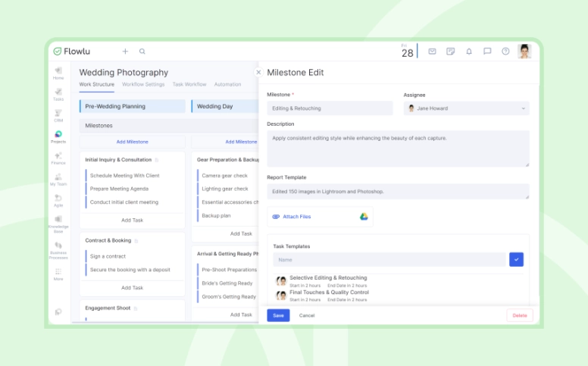The width and height of the screenshot is (588, 366).
Task: Open the CRM module icon
Action: 58,115
